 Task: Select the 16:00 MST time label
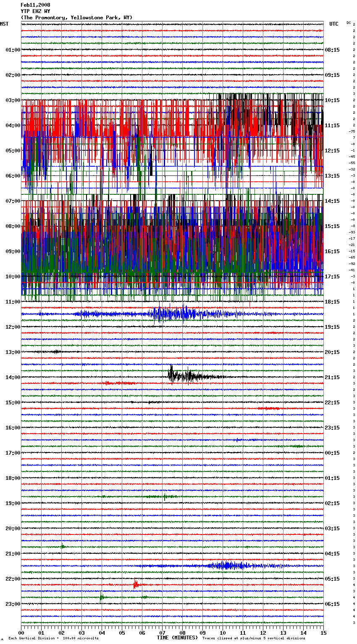pyautogui.click(x=13, y=428)
